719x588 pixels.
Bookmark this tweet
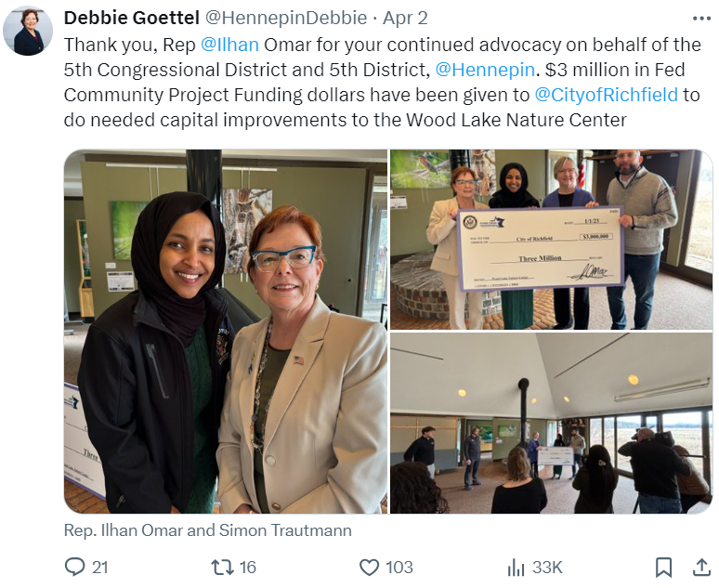coord(663,567)
